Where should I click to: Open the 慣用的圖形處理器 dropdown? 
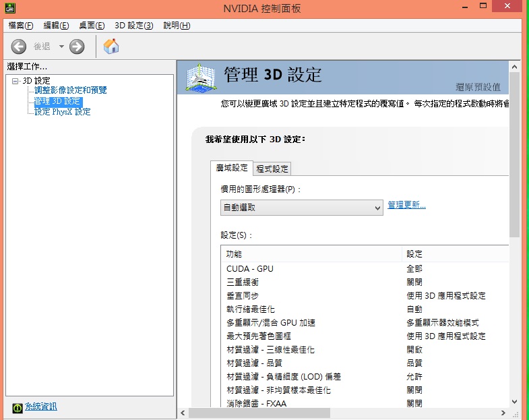point(302,208)
